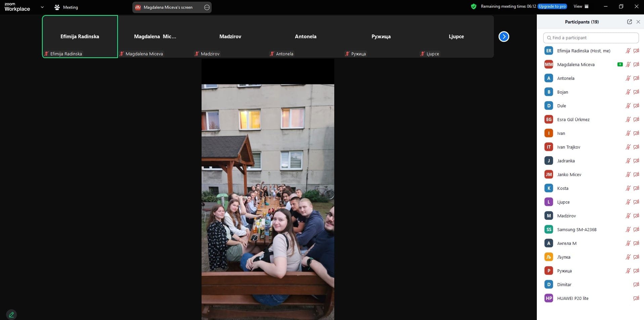Open the Zoom Workplace dropdown arrow

42,7
